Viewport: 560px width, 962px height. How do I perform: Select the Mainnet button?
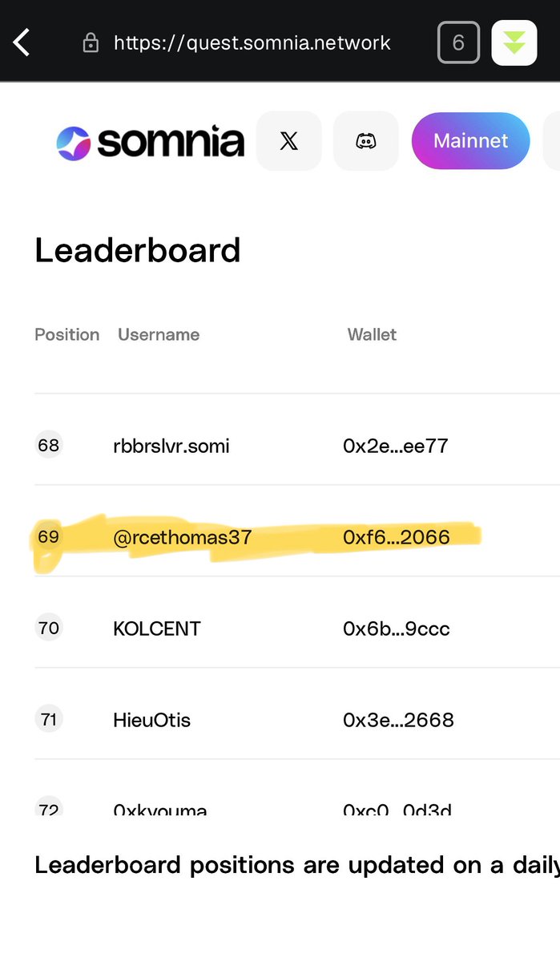[x=471, y=141]
